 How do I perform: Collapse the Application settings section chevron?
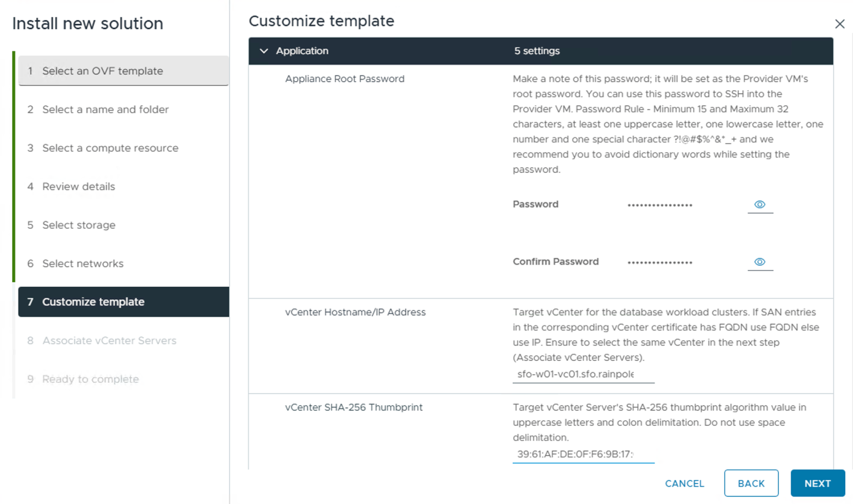click(x=264, y=51)
